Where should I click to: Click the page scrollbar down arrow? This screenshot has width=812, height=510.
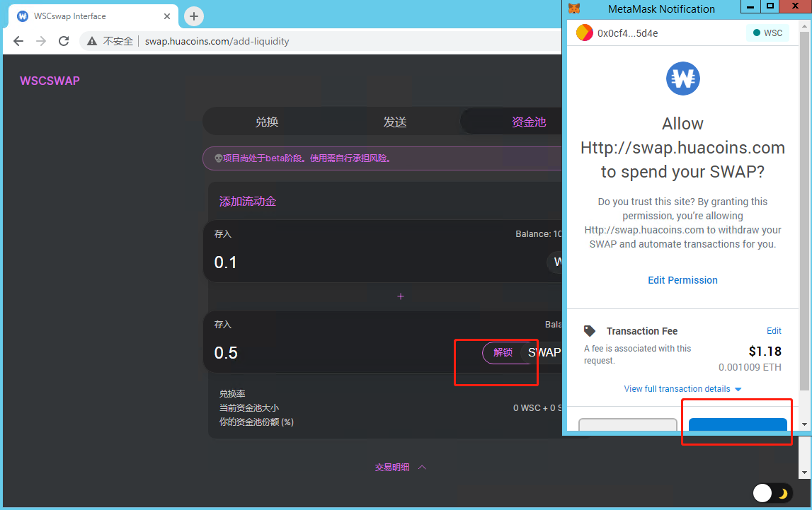(x=804, y=473)
